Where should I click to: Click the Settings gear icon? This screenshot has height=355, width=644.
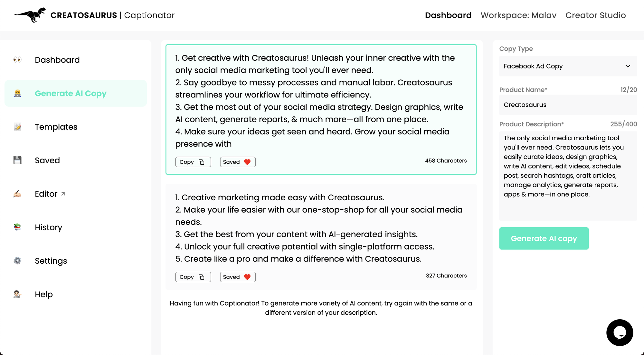[17, 260]
